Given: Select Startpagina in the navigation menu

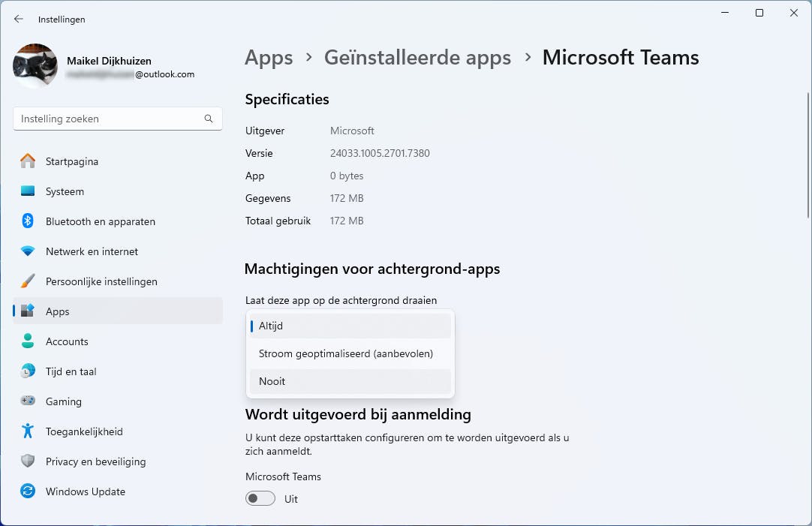Looking at the screenshot, I should click(71, 161).
